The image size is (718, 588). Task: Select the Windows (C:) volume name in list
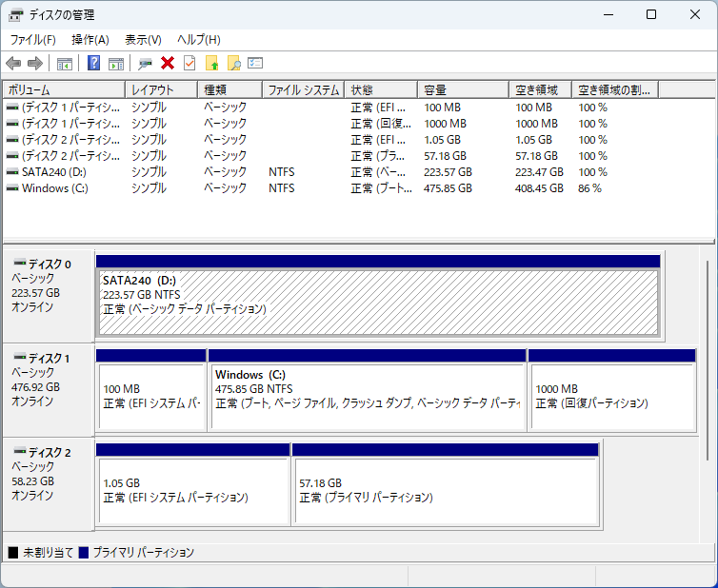(x=55, y=188)
